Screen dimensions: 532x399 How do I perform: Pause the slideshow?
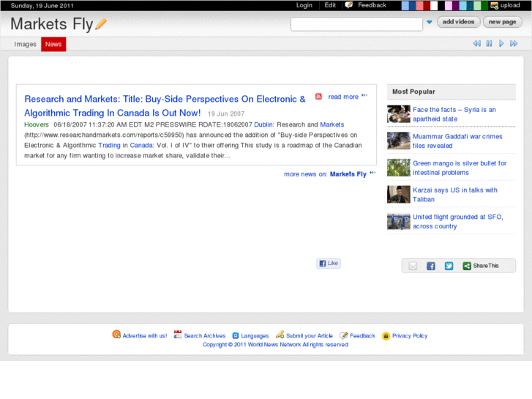[x=489, y=43]
